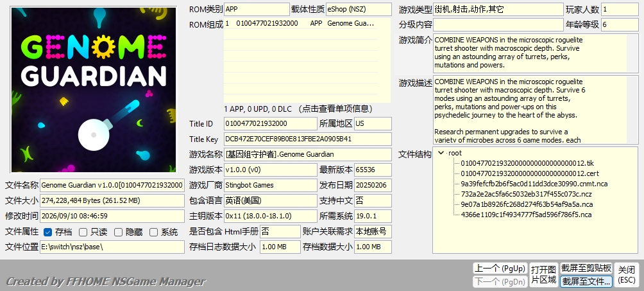The width and height of the screenshot is (644, 291).
Task: Go to previous item 上一个 (PgUp)
Action: coord(500,269)
